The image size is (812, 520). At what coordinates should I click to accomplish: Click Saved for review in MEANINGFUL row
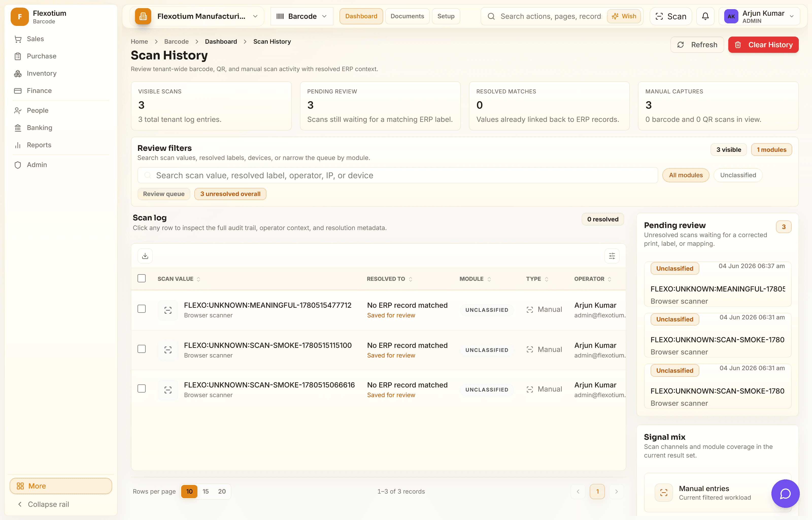point(391,315)
